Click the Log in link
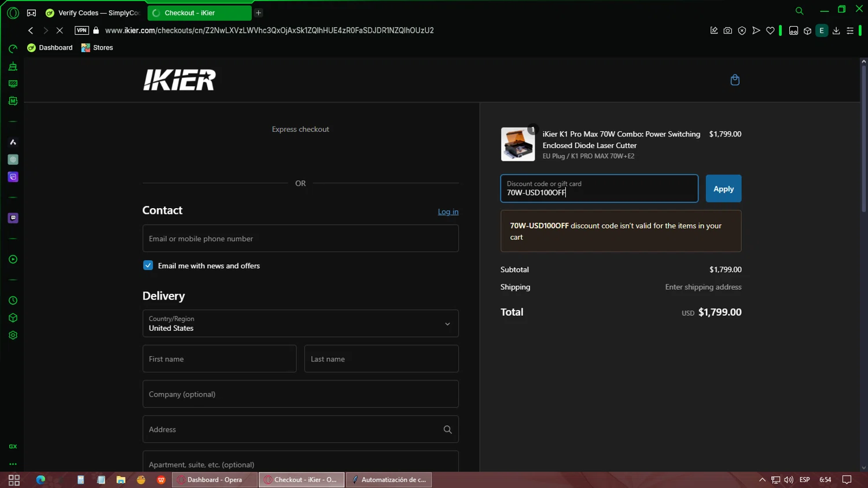This screenshot has height=488, width=868. 448,212
